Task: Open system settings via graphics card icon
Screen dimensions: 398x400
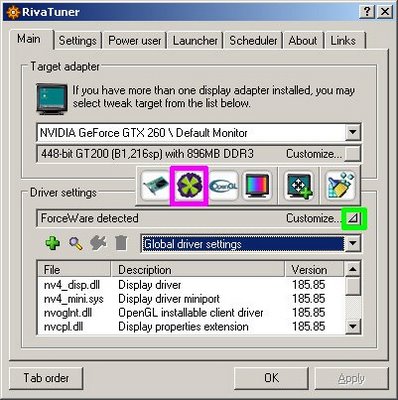Action: pyautogui.click(x=155, y=186)
